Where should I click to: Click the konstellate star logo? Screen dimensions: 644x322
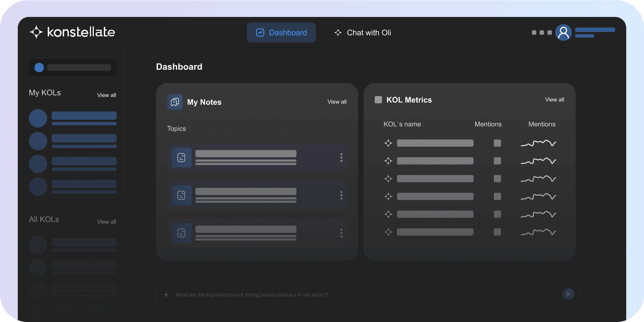pos(36,32)
